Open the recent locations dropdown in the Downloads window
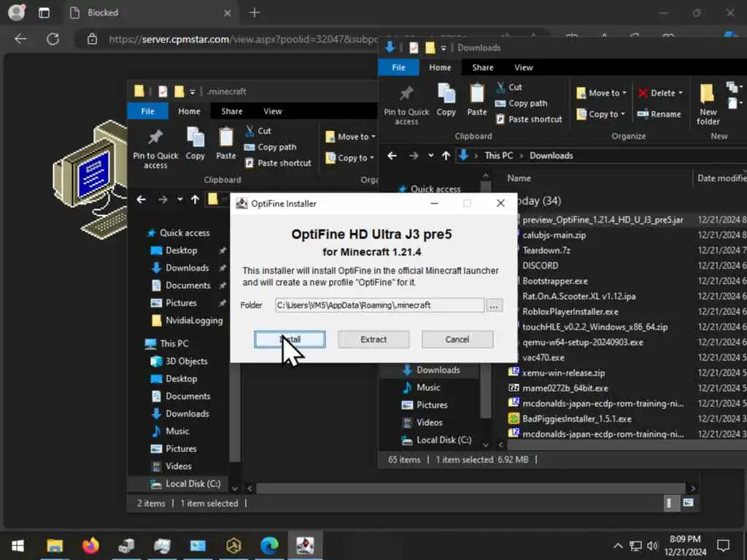This screenshot has width=747, height=560. click(x=430, y=156)
